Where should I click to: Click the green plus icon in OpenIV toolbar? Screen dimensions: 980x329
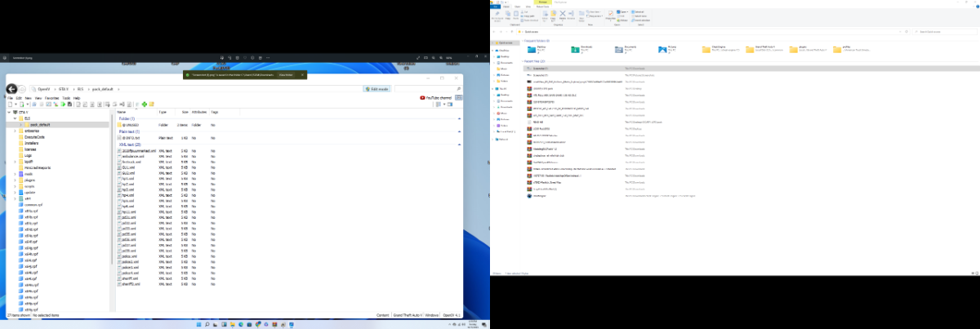[143, 104]
